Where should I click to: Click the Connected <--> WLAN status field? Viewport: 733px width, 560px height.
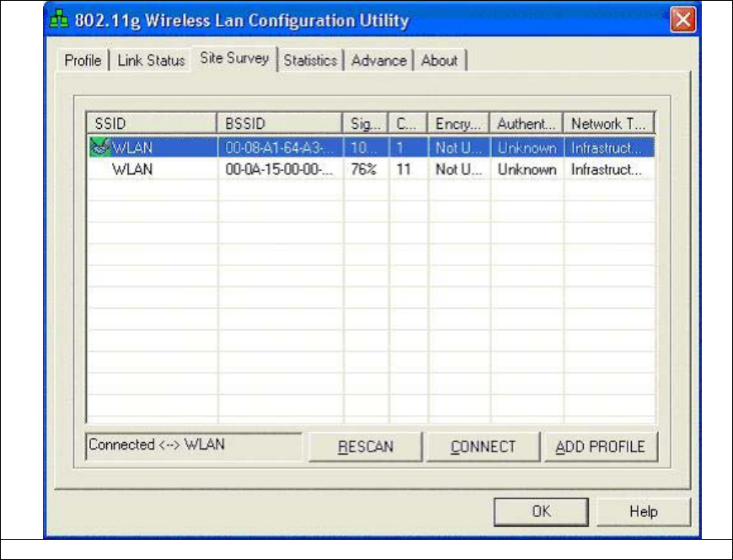click(x=194, y=445)
